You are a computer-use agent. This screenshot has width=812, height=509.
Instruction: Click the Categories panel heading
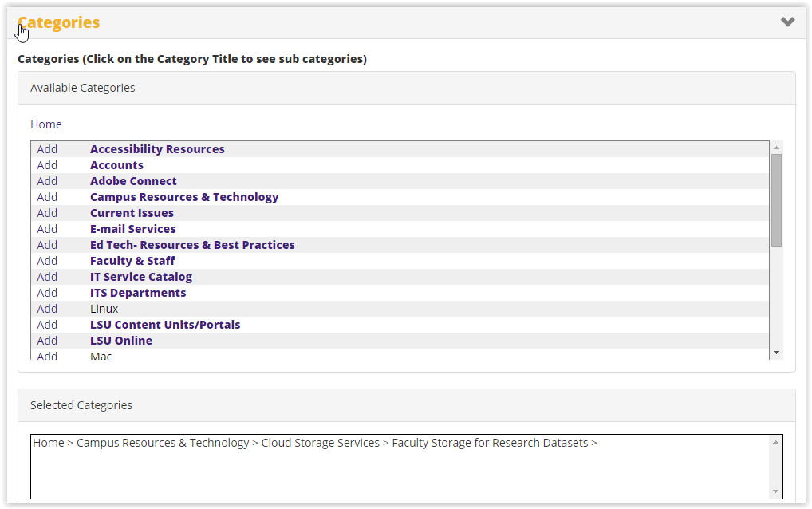point(59,22)
